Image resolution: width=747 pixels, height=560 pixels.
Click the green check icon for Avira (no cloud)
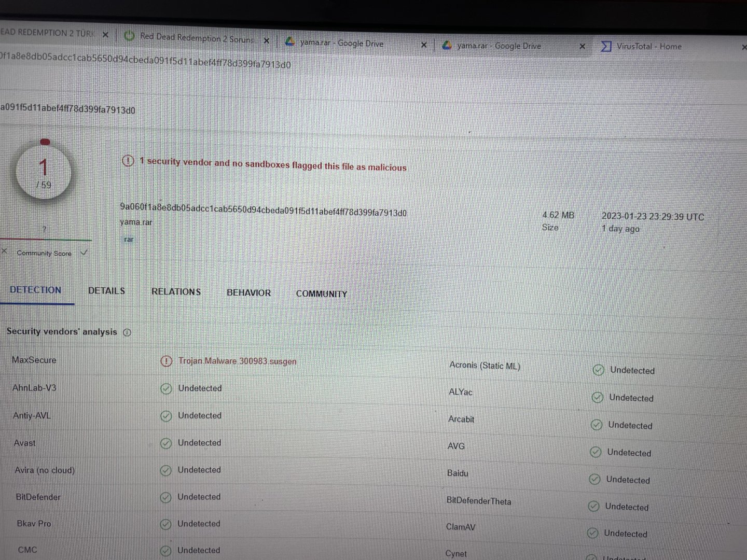coord(165,470)
